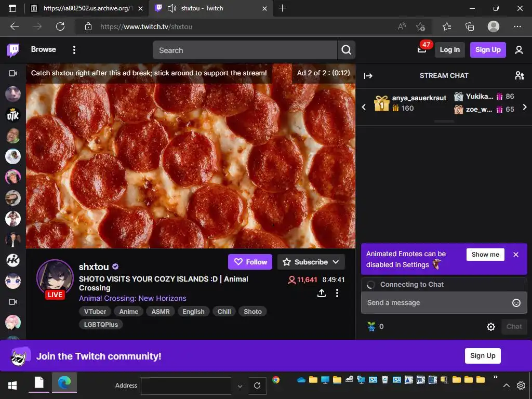
Task: Click the shxtou channel name
Action: click(x=94, y=267)
